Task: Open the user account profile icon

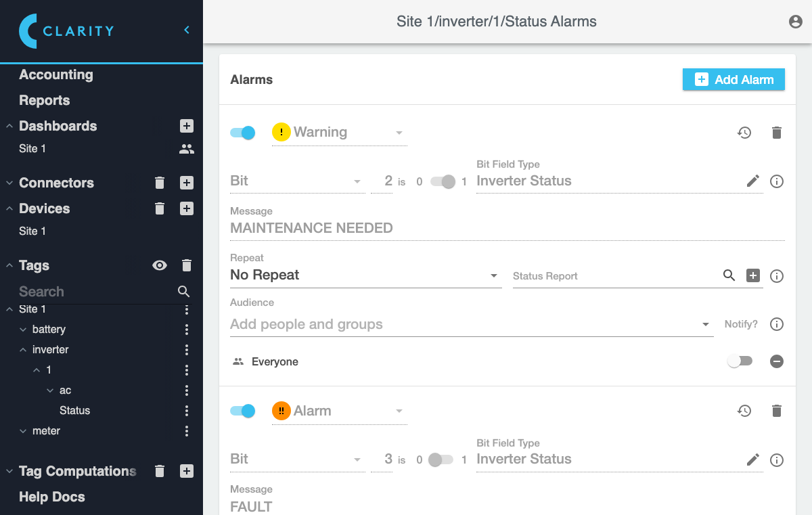Action: pos(796,22)
